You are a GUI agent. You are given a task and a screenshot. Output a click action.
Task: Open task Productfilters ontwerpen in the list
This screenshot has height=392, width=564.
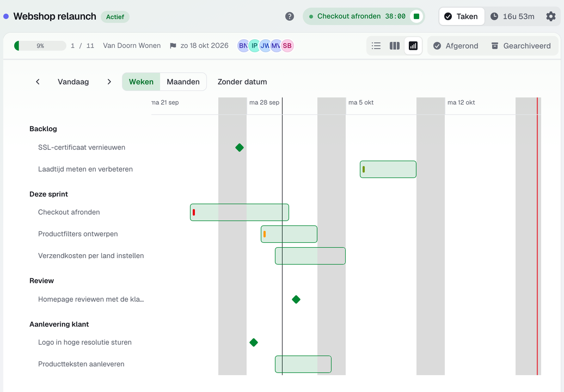78,234
